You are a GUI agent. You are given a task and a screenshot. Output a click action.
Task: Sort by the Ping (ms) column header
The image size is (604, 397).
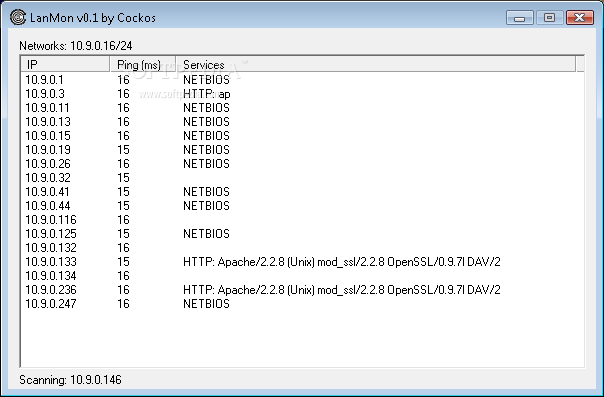tap(143, 64)
